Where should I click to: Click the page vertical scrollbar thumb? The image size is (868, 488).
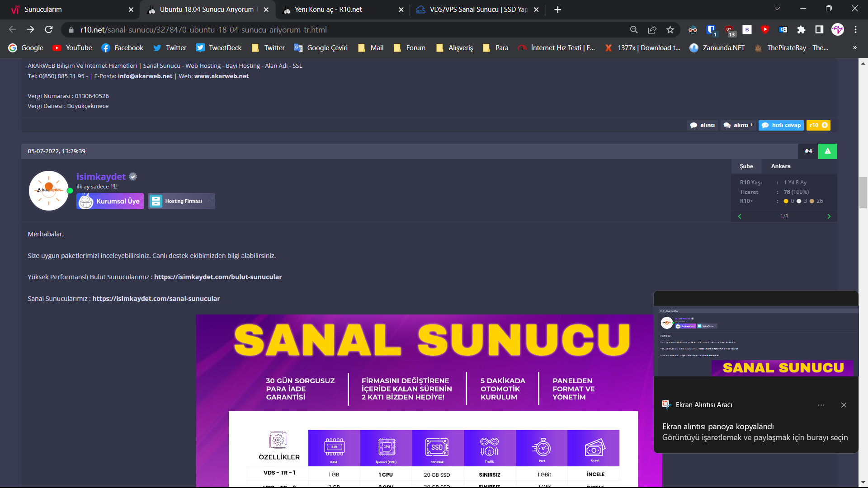[x=863, y=192]
